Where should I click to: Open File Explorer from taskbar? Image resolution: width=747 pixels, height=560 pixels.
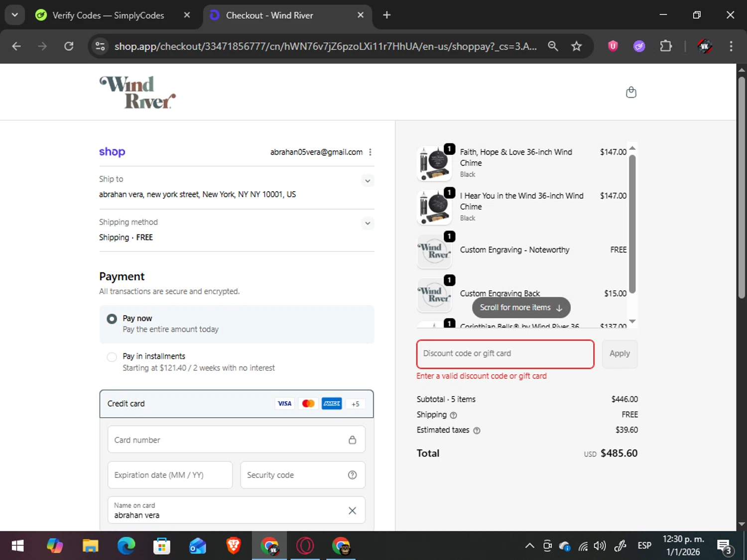90,546
